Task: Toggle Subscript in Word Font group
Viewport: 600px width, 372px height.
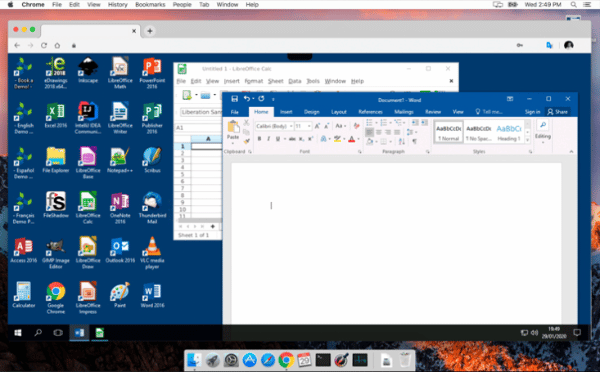Action: coord(302,139)
